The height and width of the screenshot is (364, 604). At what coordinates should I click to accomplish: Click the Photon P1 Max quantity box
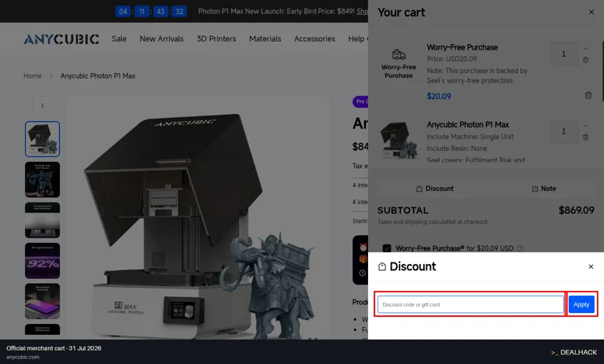pos(564,131)
